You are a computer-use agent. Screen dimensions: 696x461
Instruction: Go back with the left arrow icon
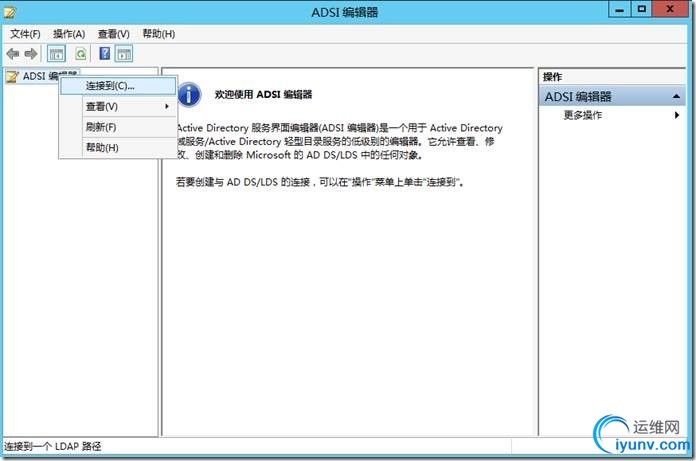coord(12,54)
